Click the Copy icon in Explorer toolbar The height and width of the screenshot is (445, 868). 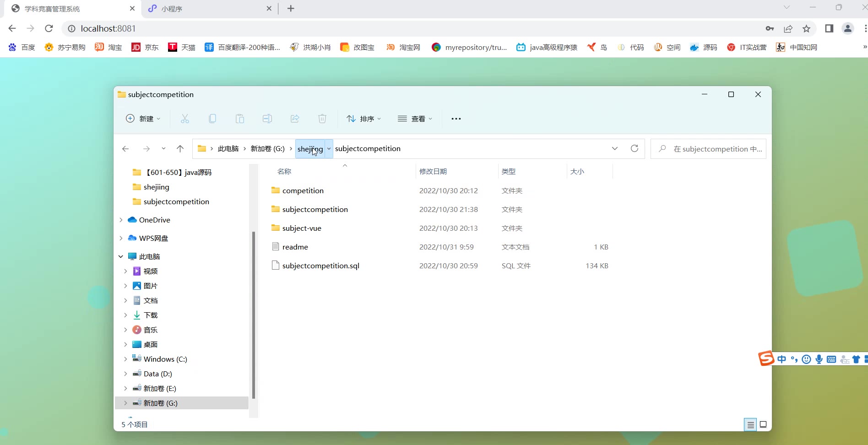tap(212, 119)
